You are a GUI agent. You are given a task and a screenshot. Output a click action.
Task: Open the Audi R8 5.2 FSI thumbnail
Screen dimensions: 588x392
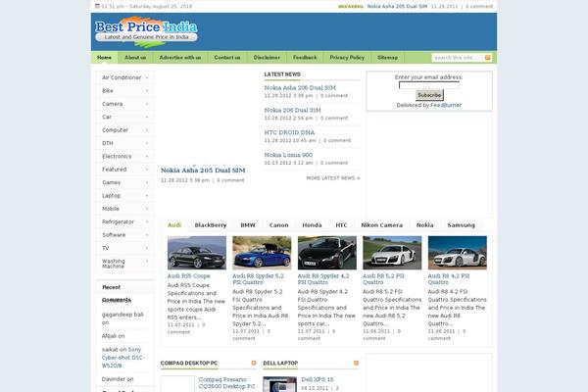click(392, 253)
